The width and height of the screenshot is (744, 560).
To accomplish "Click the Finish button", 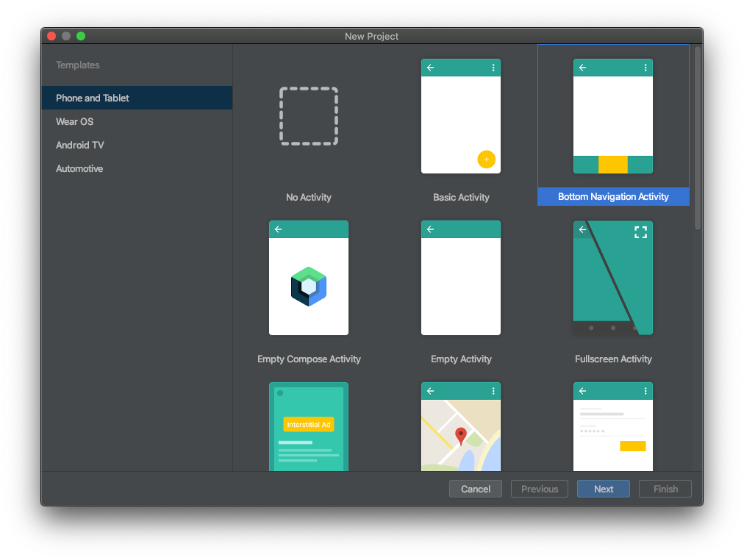I will coord(665,489).
